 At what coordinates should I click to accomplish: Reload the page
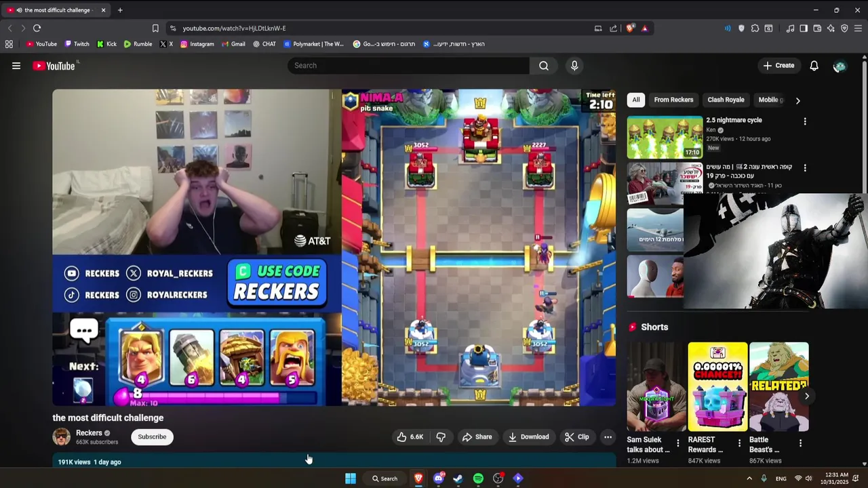click(x=37, y=28)
